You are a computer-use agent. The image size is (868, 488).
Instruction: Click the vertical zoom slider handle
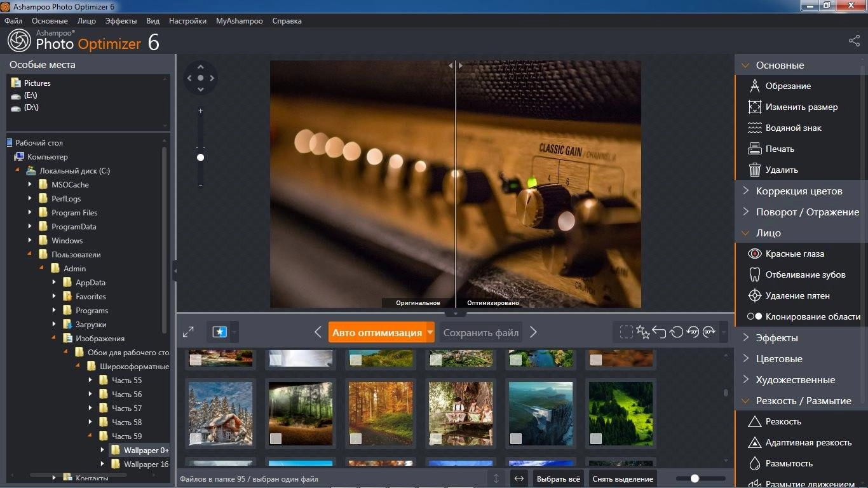coord(200,157)
